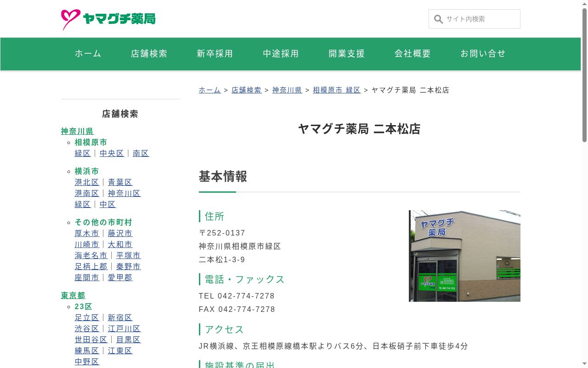588x368 pixels.
Task: Select the 中央区 sidebar link
Action: click(112, 154)
